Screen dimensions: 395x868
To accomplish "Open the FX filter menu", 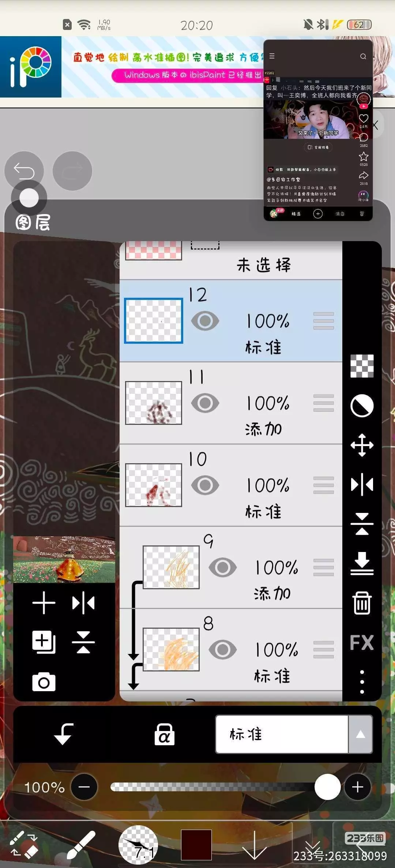I will [x=362, y=642].
